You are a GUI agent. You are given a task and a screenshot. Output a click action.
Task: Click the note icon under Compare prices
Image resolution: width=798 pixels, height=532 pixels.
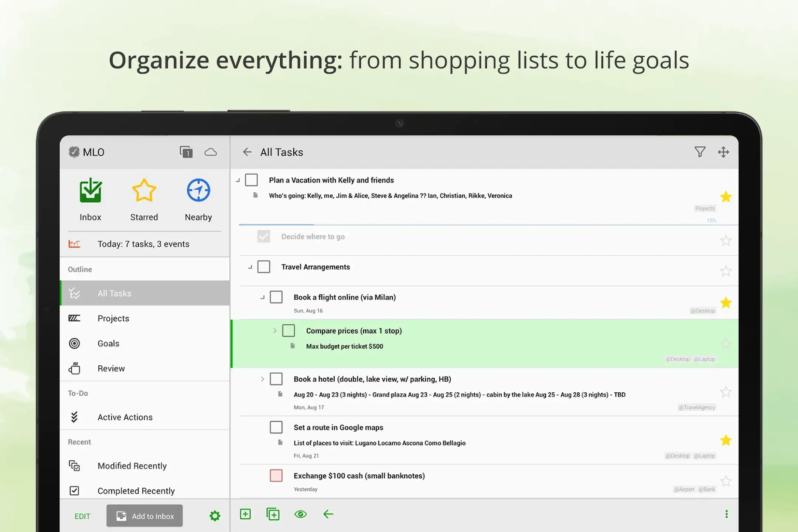[x=293, y=346]
